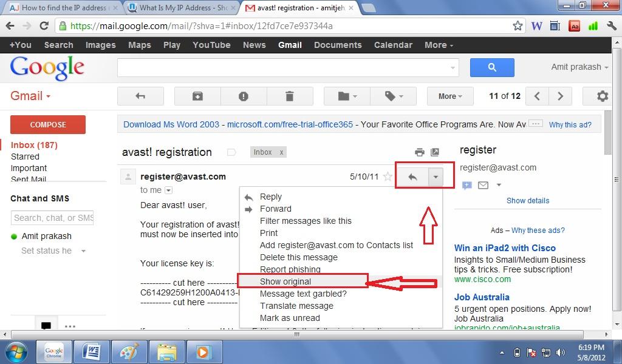Open the Move to folder dropdown
The height and width of the screenshot is (364, 622).
(x=347, y=96)
